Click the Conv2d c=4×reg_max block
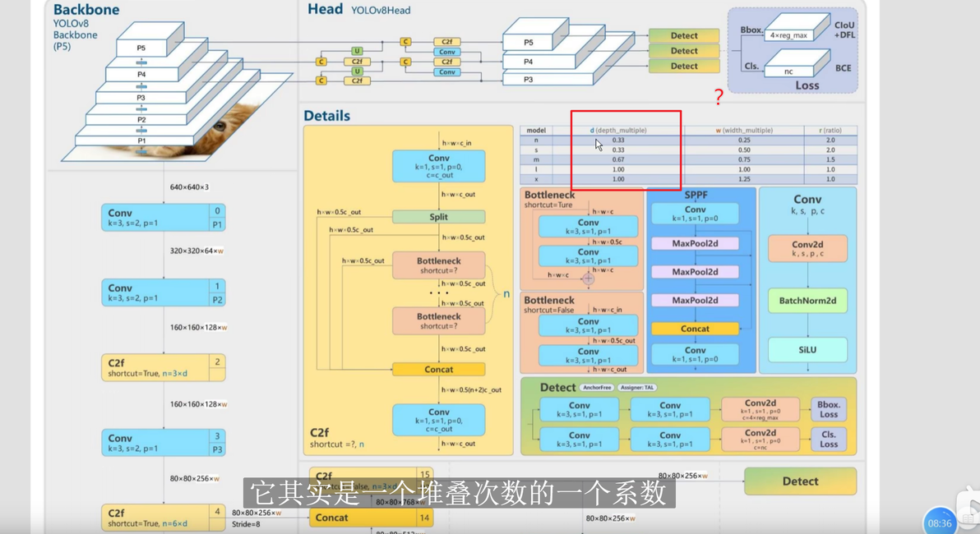 tap(760, 410)
